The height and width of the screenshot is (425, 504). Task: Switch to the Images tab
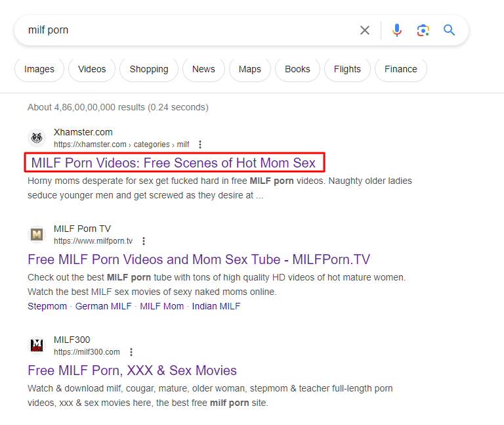pyautogui.click(x=39, y=69)
